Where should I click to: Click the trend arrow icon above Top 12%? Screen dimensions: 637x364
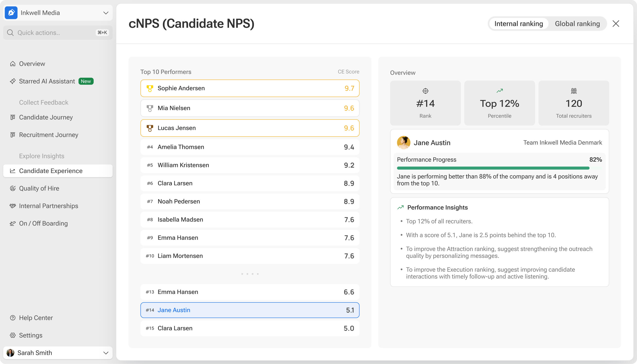click(499, 91)
